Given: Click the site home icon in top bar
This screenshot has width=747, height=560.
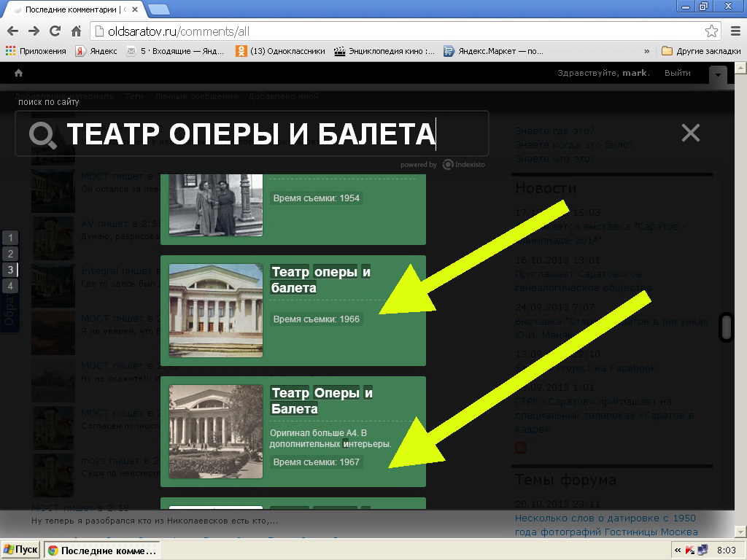Looking at the screenshot, I should [x=19, y=73].
